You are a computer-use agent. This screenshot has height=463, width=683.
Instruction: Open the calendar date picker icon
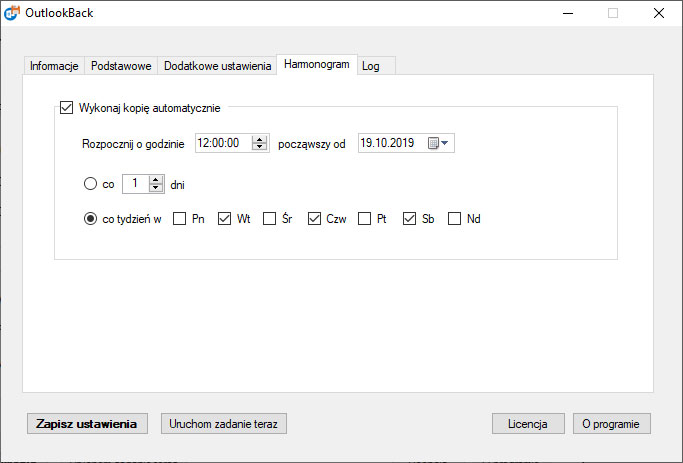tap(433, 143)
